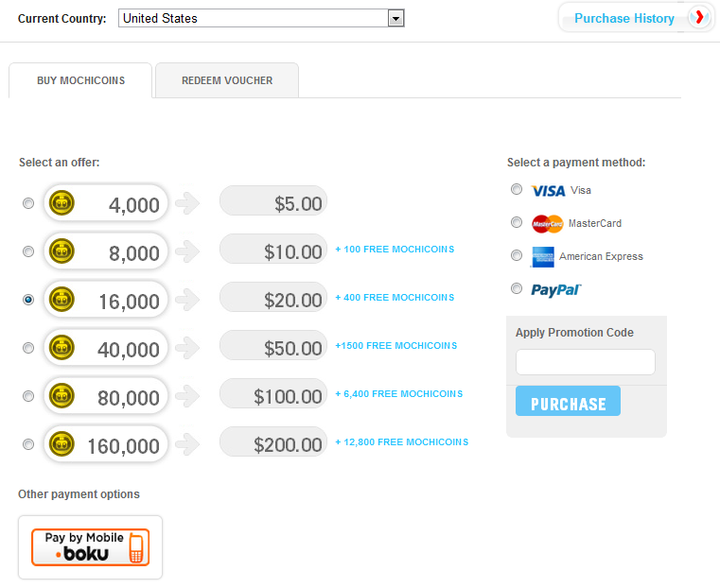Select PayPal payment method radio button
This screenshot has height=588, width=720.
point(517,288)
